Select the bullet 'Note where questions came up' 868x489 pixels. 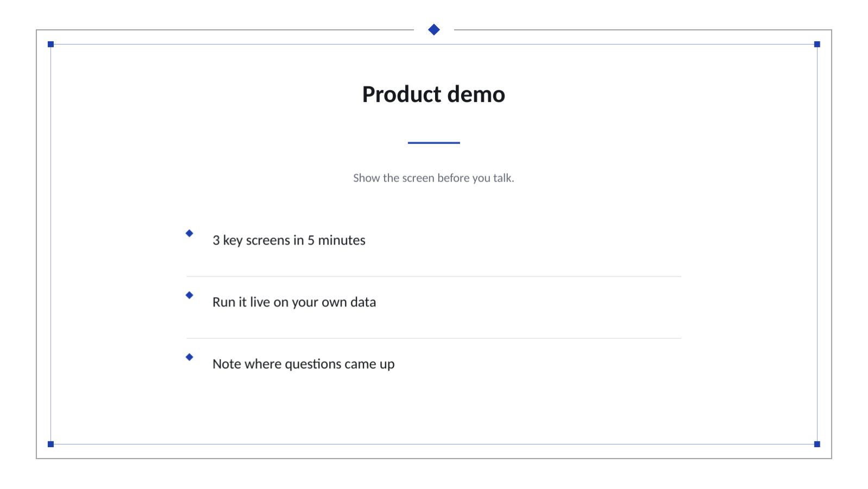[x=303, y=364]
